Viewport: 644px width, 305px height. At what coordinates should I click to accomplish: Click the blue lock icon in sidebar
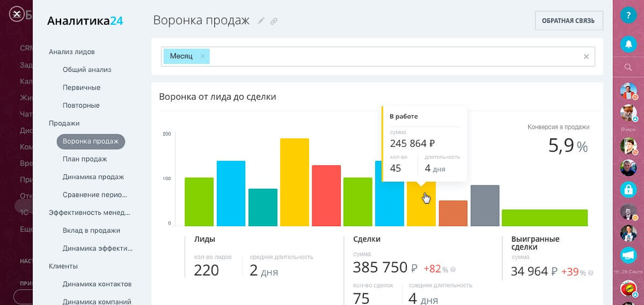[628, 189]
